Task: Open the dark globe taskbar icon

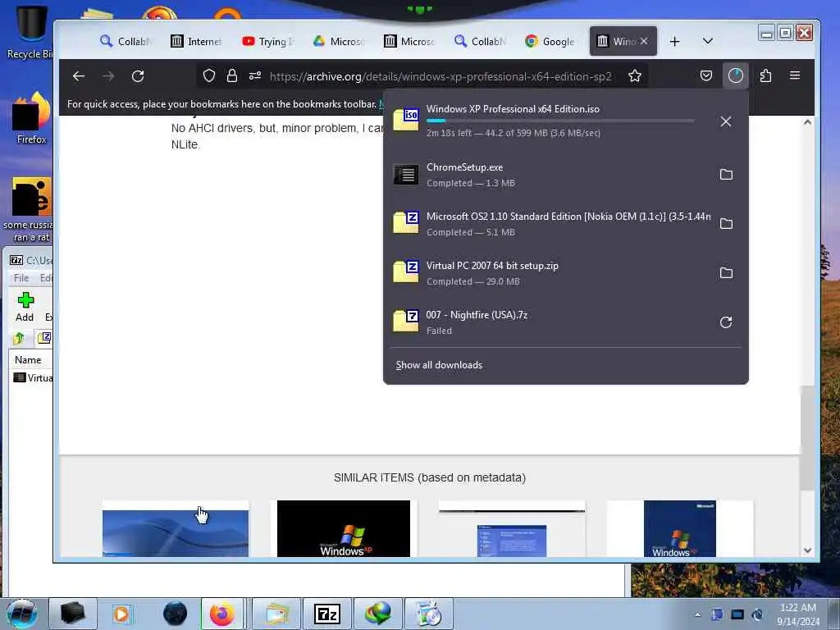Action: pyautogui.click(x=175, y=614)
